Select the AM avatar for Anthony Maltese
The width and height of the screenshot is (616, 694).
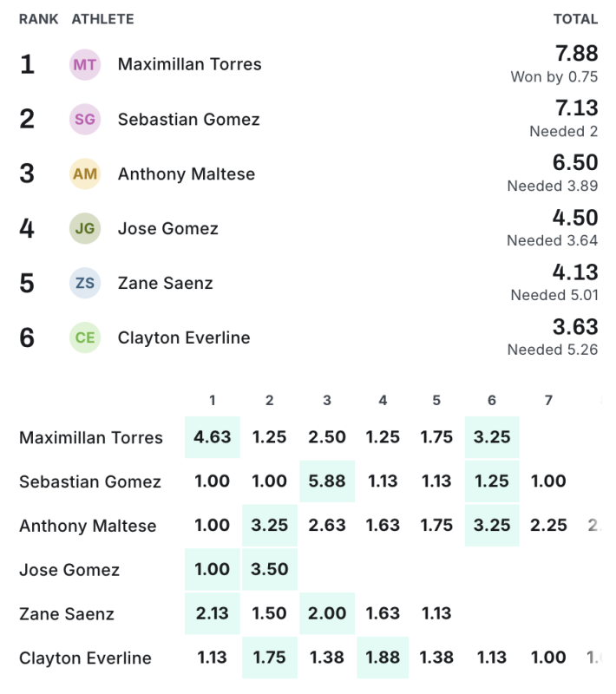click(x=85, y=173)
